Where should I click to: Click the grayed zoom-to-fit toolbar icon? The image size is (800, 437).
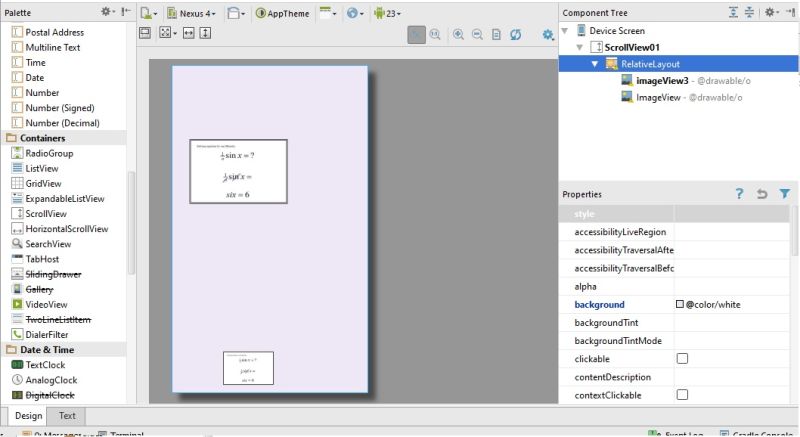[416, 35]
